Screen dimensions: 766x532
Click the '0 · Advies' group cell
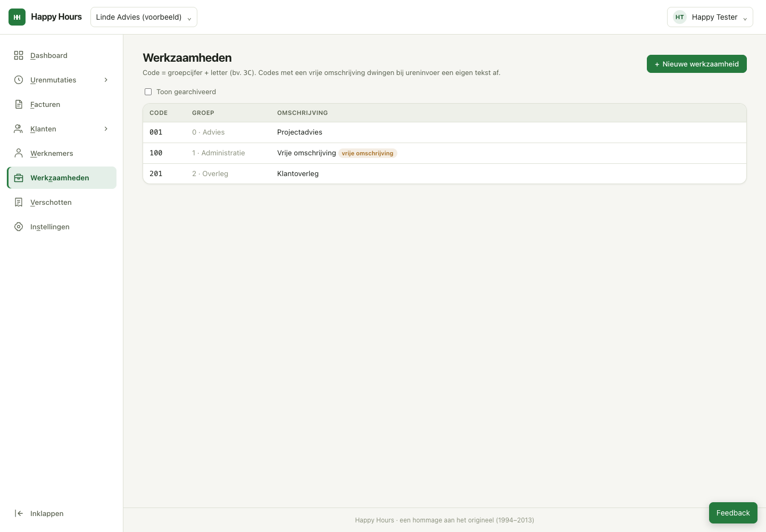tap(209, 132)
